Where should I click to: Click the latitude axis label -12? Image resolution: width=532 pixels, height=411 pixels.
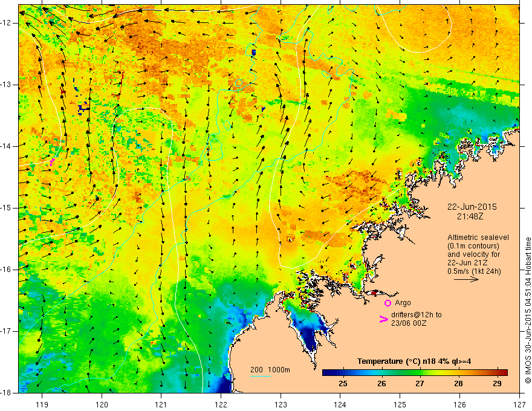(x=7, y=23)
